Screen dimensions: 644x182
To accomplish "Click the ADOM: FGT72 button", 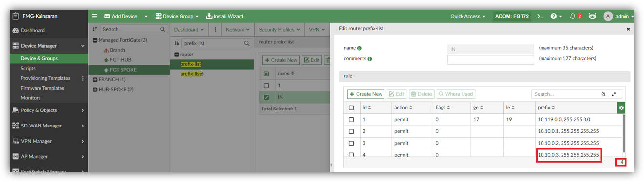I will [x=511, y=16].
